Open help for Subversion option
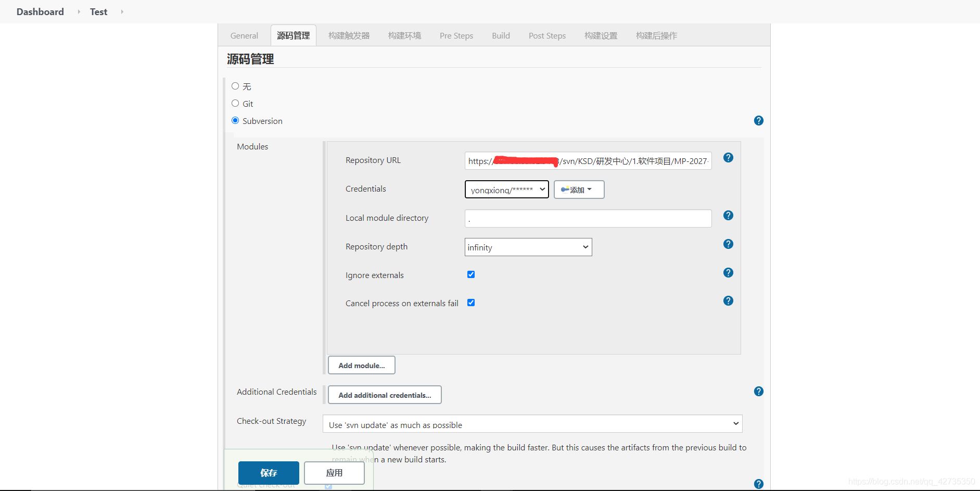This screenshot has height=491, width=980. 759,121
